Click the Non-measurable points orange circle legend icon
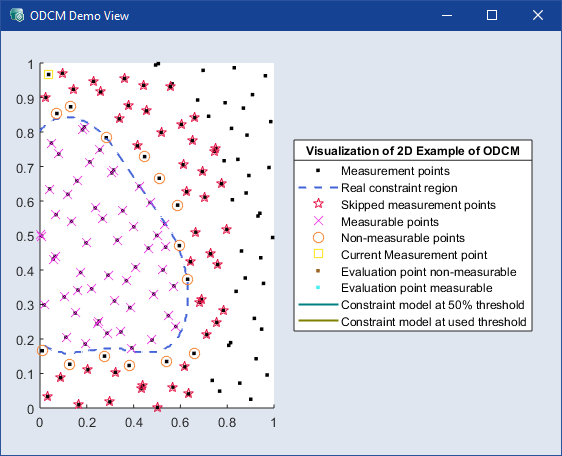The width and height of the screenshot is (562, 456). point(318,238)
